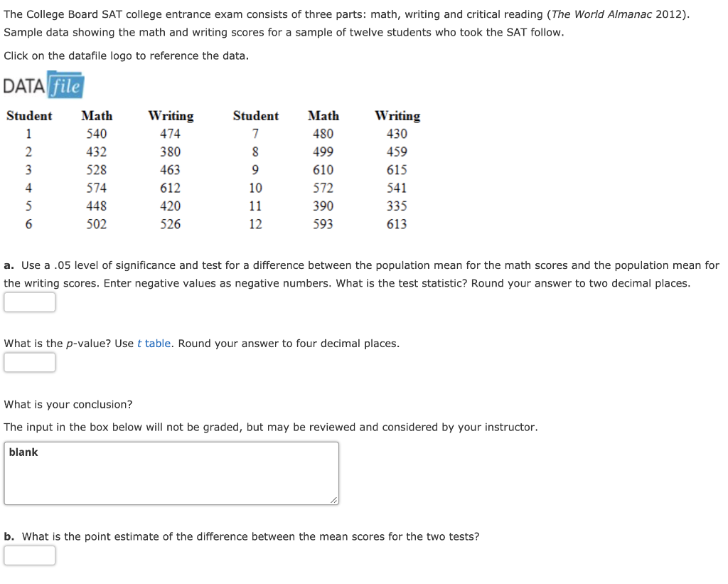Click Math score 574 for student 4
The width and height of the screenshot is (728, 584).
point(97,189)
